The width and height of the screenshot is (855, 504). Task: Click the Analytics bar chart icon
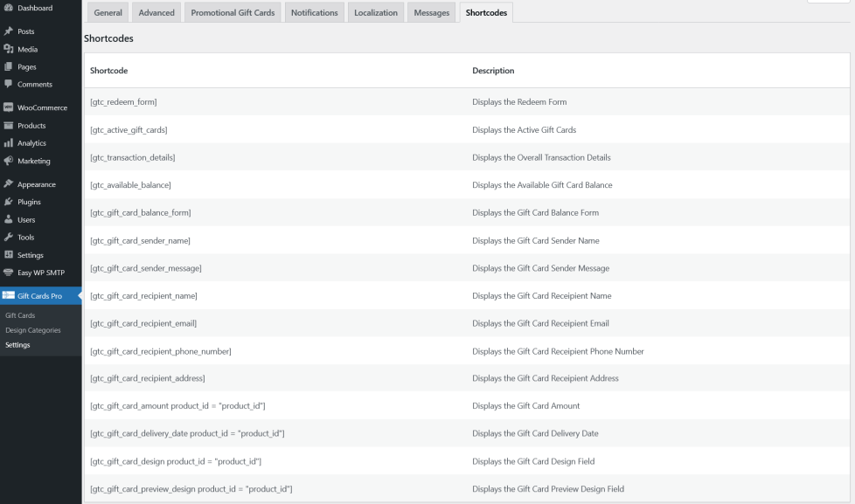(x=8, y=142)
